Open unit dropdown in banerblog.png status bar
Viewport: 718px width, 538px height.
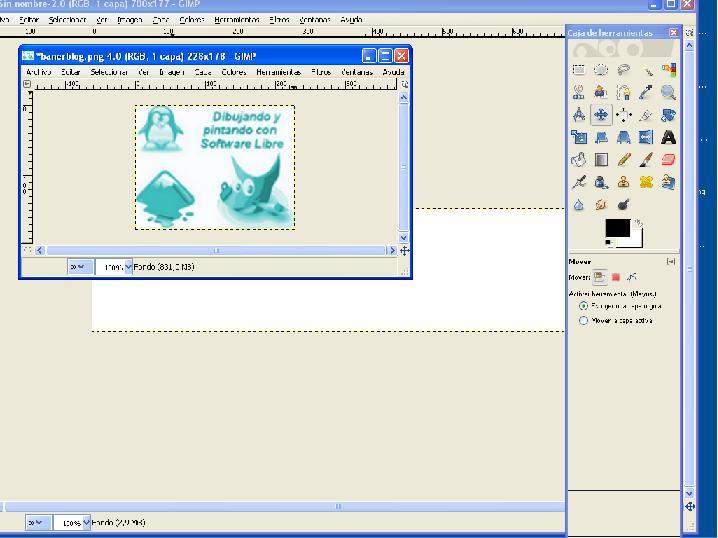(80, 266)
